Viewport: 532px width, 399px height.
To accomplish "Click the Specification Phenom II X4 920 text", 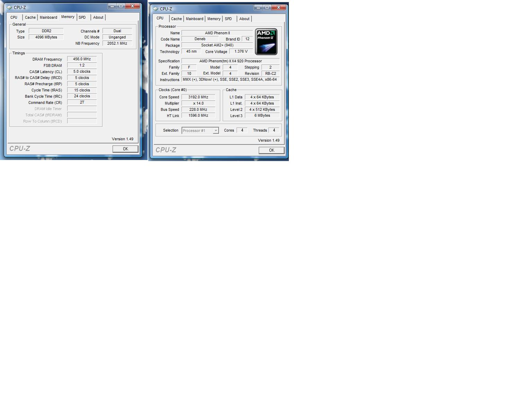I will [x=230, y=61].
